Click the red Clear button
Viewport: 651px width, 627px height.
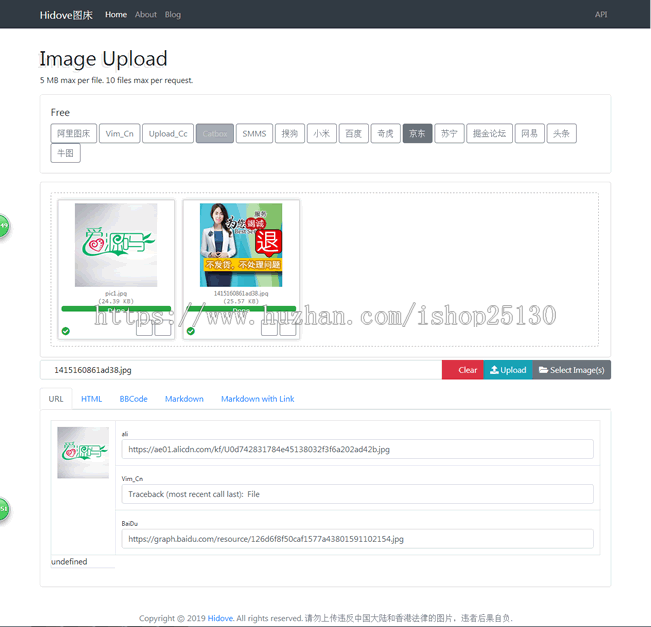pyautogui.click(x=463, y=370)
